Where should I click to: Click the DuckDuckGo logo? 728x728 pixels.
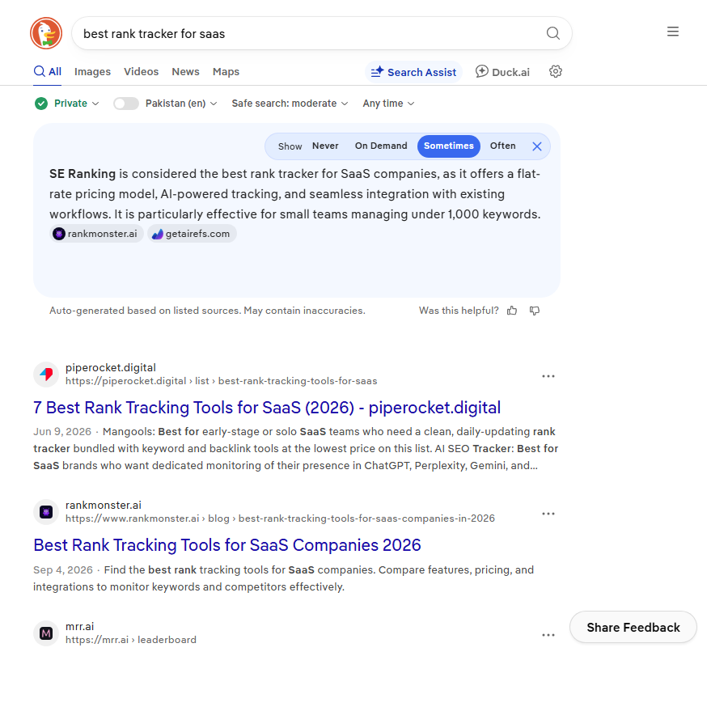(46, 33)
